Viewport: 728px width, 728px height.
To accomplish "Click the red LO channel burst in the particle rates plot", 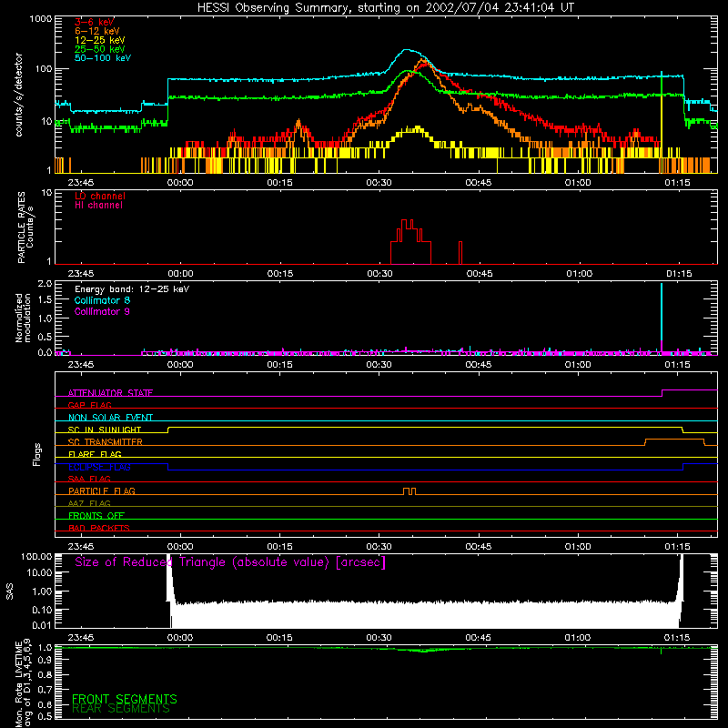I will click(410, 241).
